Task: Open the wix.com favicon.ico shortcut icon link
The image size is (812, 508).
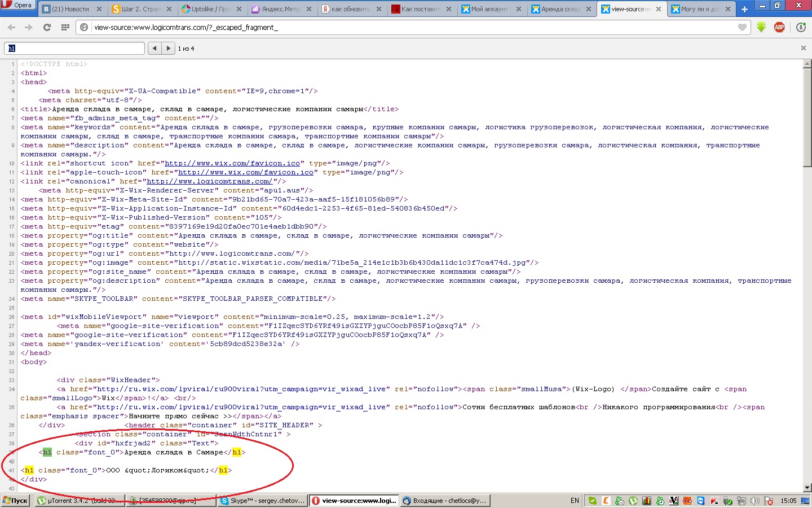Action: pyautogui.click(x=232, y=163)
